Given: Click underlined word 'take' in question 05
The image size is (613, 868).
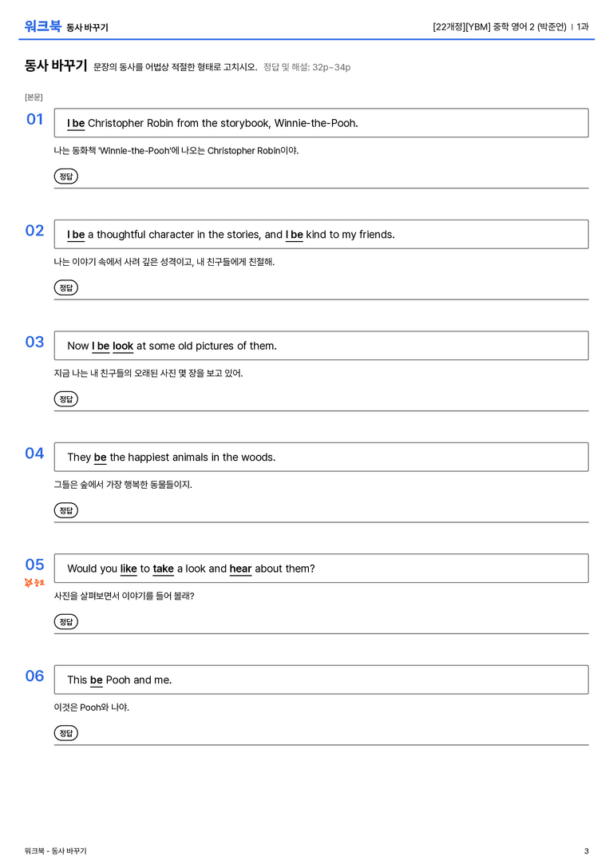Looking at the screenshot, I should coord(163,569).
